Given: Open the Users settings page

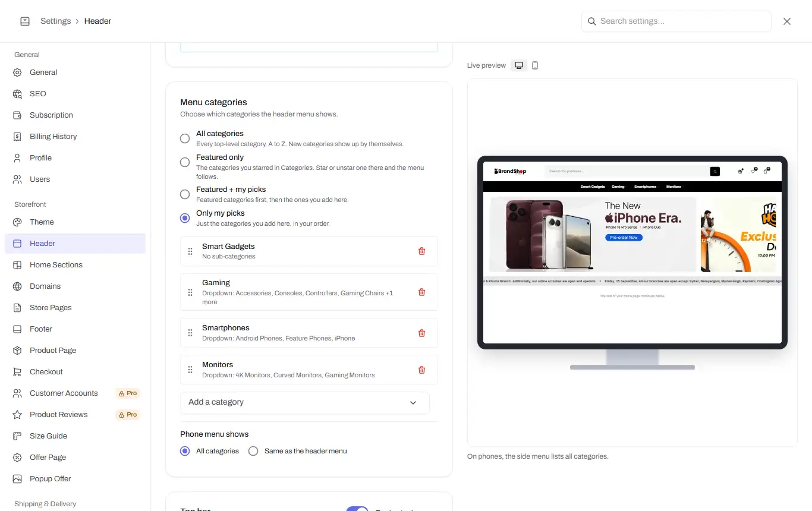Looking at the screenshot, I should 75,179.
